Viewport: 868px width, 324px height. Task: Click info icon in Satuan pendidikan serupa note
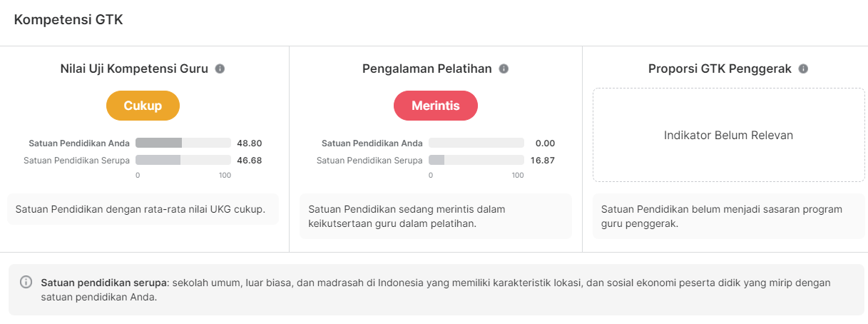point(26,282)
